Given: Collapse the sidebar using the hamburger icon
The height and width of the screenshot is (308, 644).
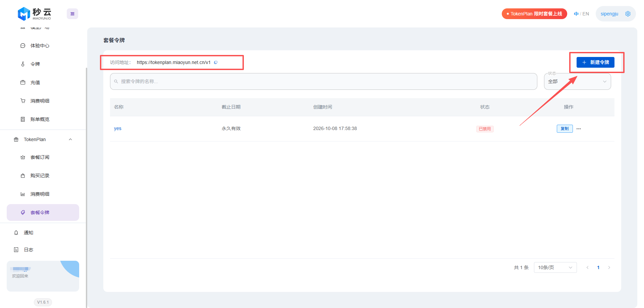Looking at the screenshot, I should (72, 14).
